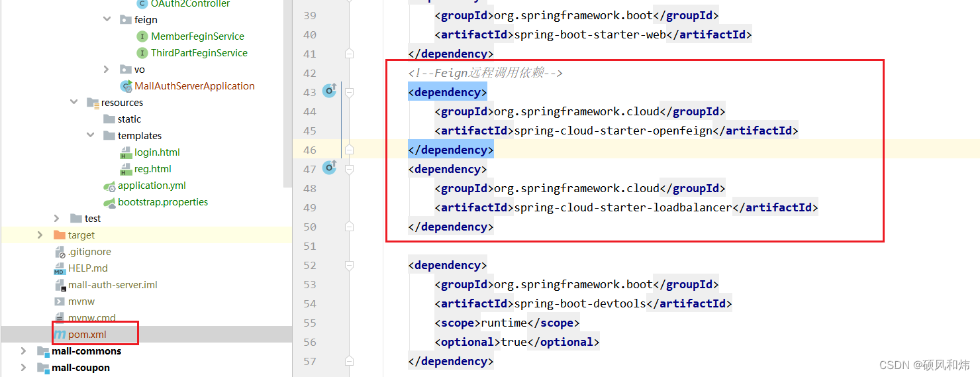Image resolution: width=980 pixels, height=377 pixels.
Task: Click the 'spring-cloud-starter-loadbalancer' artifact text
Action: [x=623, y=207]
